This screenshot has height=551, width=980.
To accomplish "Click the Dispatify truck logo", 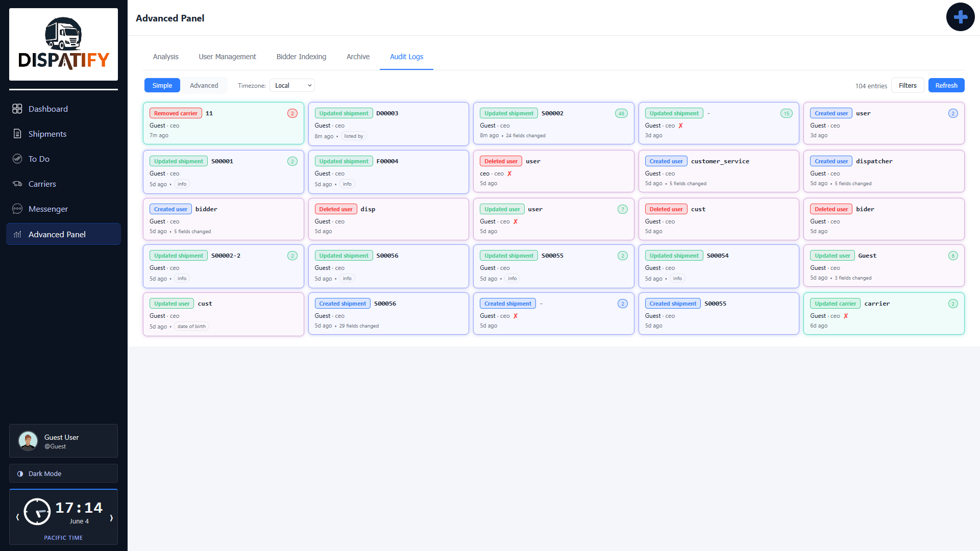I will point(63,44).
